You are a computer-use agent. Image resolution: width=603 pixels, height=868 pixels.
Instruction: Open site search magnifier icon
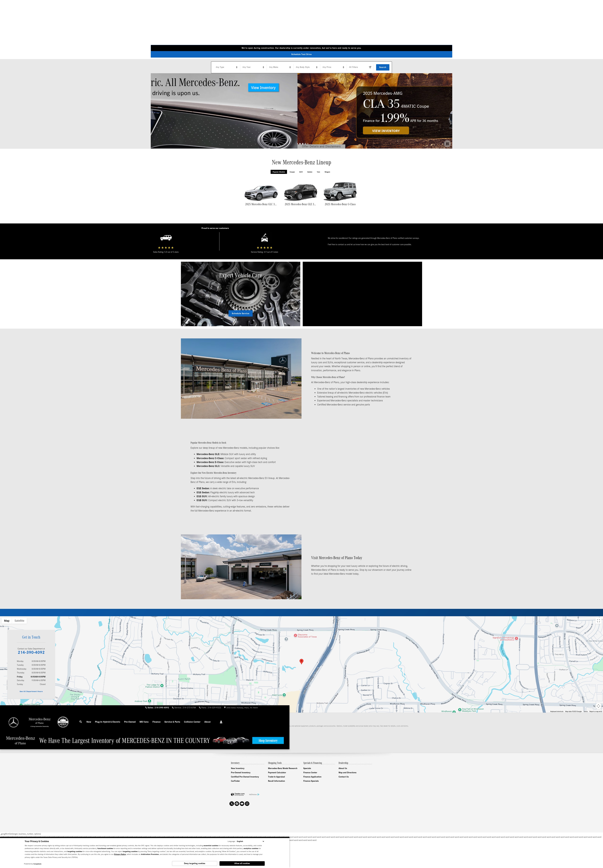81,722
